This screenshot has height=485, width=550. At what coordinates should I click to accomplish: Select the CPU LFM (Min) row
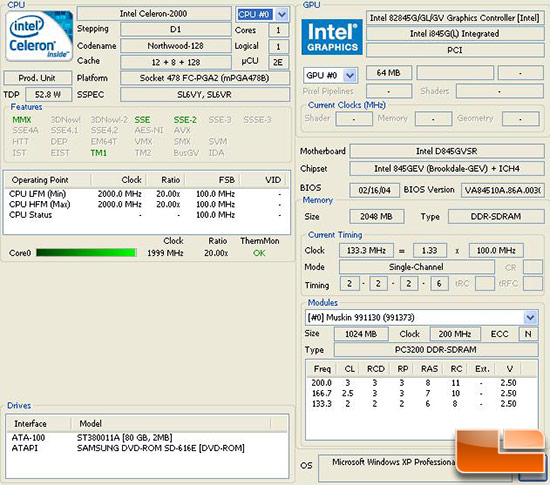pos(146,194)
